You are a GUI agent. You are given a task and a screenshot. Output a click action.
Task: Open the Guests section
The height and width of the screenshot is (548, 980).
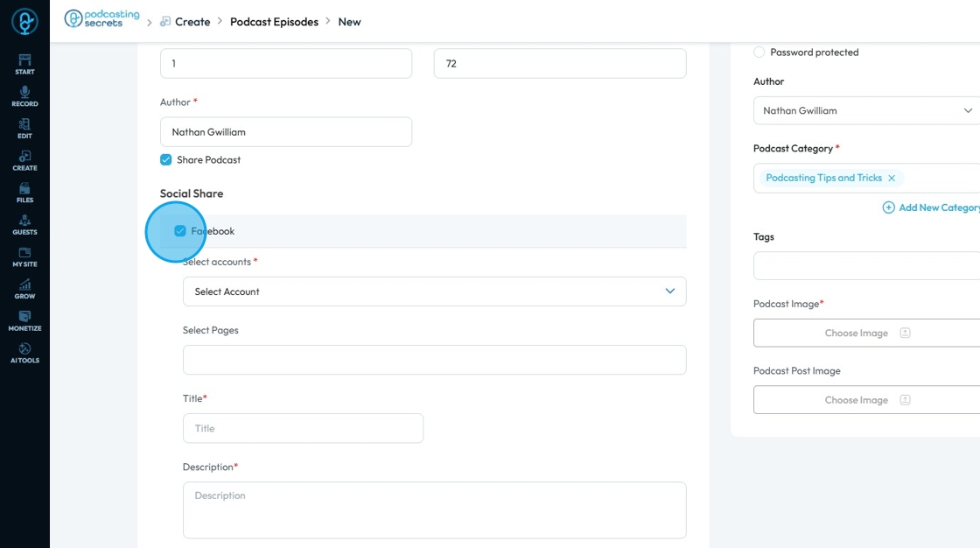tap(24, 225)
